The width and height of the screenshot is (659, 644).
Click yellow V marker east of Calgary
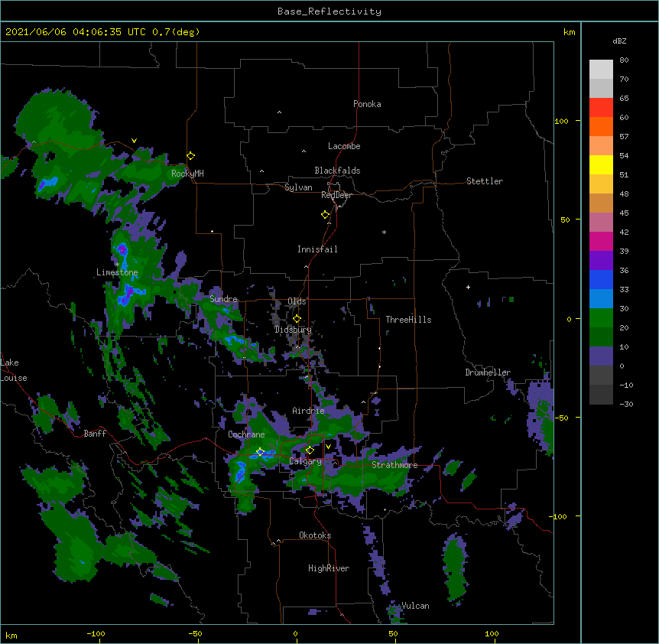coord(328,447)
